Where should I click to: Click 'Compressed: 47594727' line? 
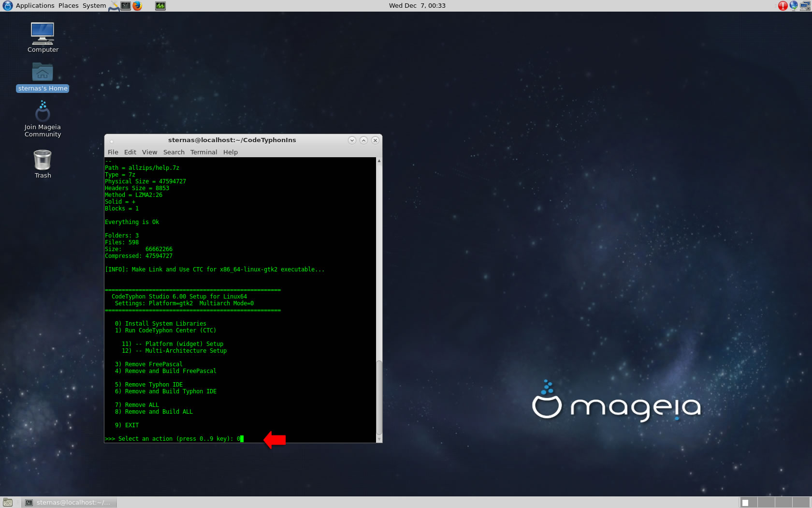(x=139, y=256)
